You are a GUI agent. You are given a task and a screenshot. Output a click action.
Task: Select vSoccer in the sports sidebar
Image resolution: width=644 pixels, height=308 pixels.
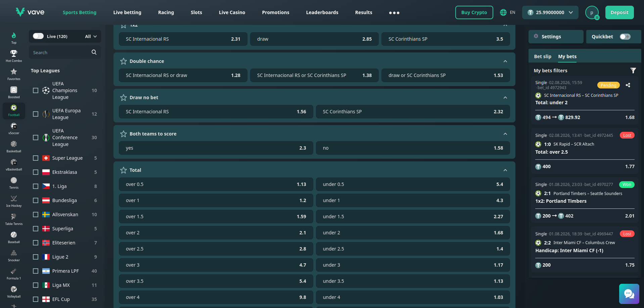[14, 128]
